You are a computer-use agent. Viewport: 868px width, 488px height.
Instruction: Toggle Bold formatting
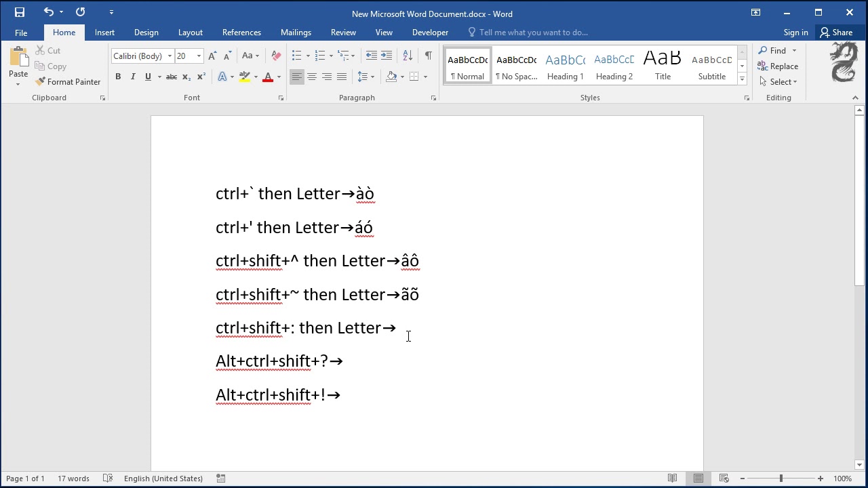[x=118, y=77]
